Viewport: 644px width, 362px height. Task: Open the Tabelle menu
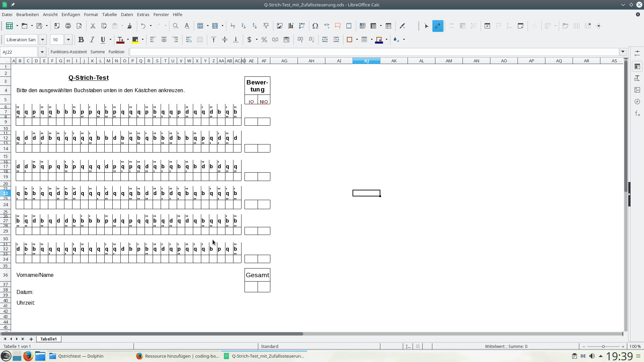[x=109, y=14]
